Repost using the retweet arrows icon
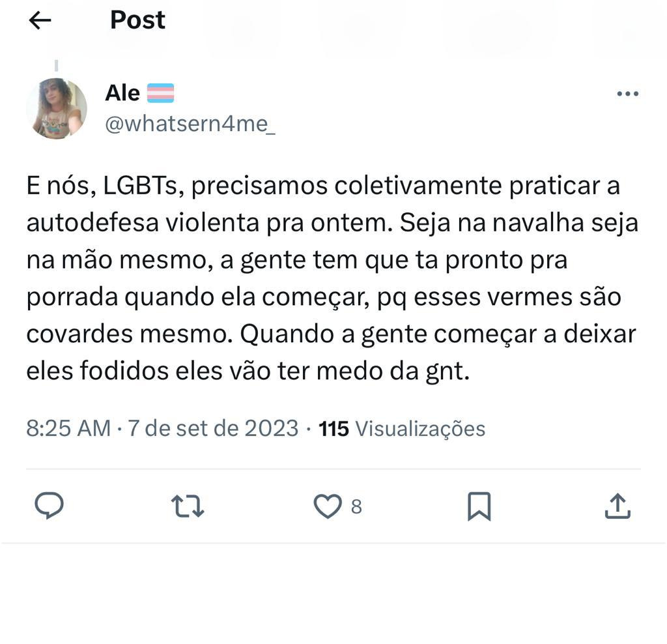 (x=188, y=506)
